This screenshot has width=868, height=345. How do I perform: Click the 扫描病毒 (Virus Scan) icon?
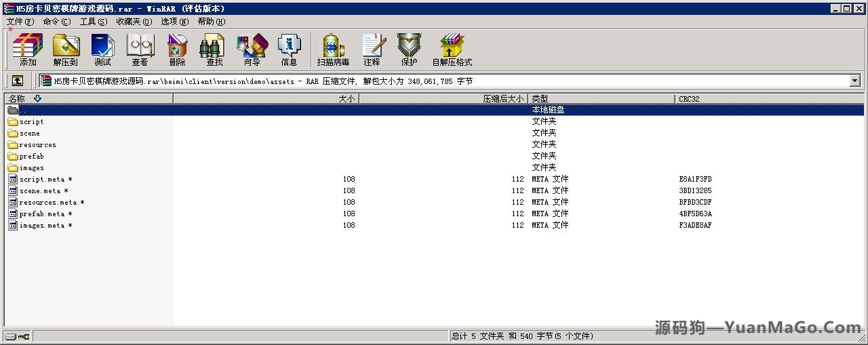(333, 50)
